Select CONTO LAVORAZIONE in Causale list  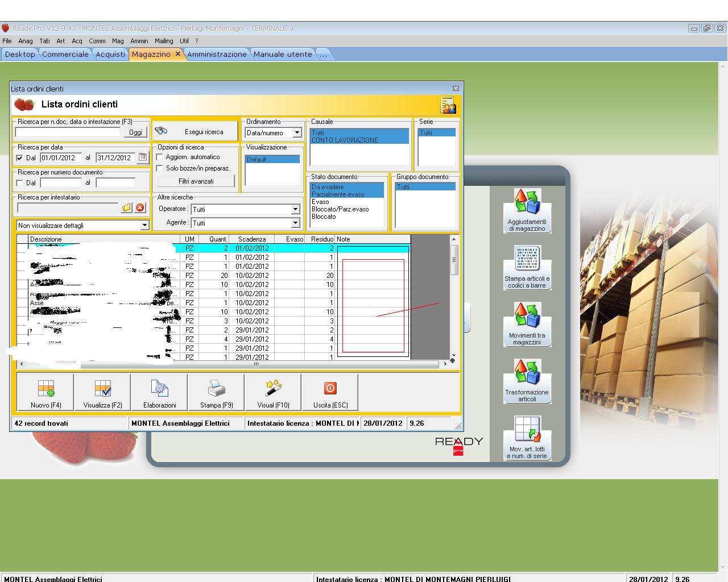359,140
